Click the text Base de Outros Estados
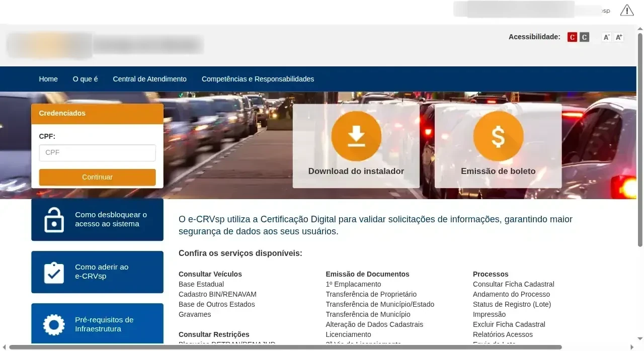Viewport: 644px width, 351px height. (x=217, y=304)
